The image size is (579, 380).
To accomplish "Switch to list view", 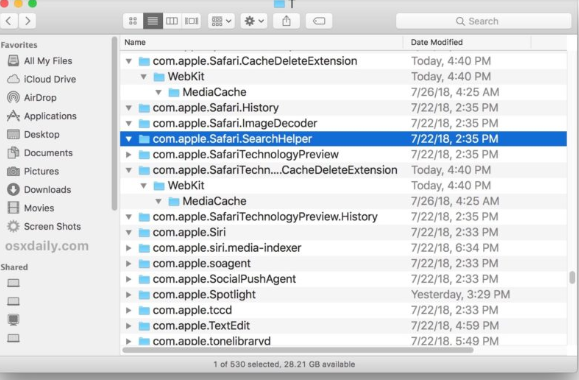I will tap(153, 21).
